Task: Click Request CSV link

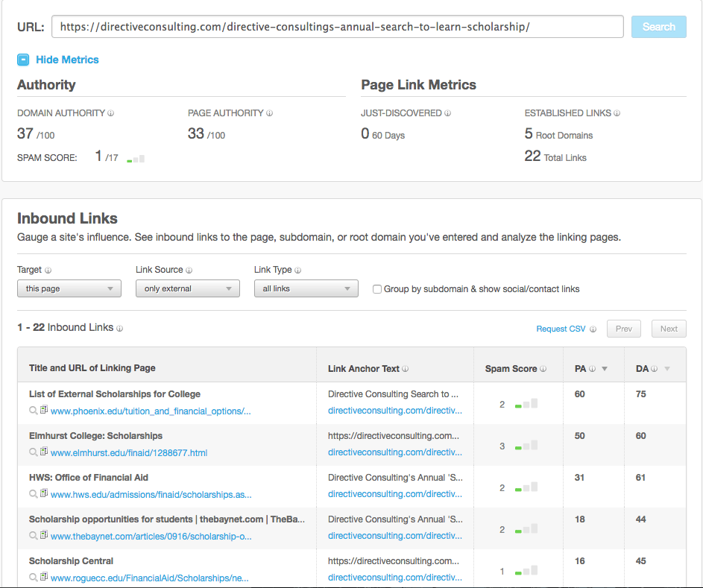Action: 561,329
